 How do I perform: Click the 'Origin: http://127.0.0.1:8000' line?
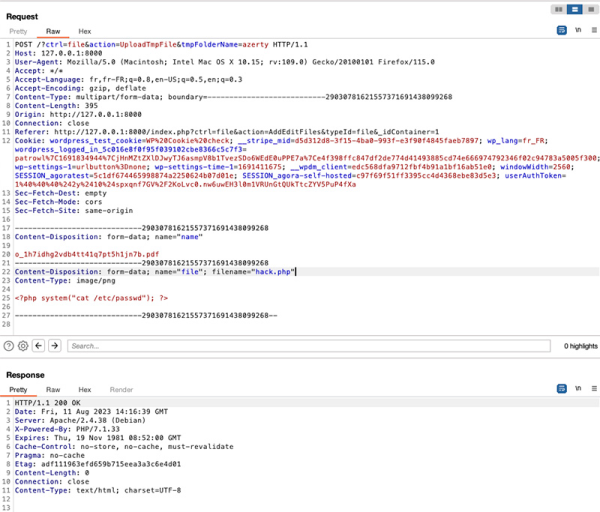tap(78, 114)
